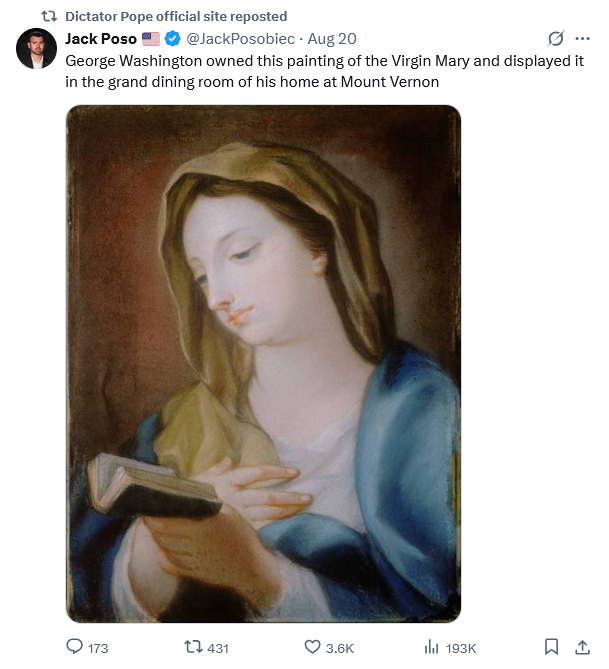Open the view analytics bar-chart icon

[432, 647]
